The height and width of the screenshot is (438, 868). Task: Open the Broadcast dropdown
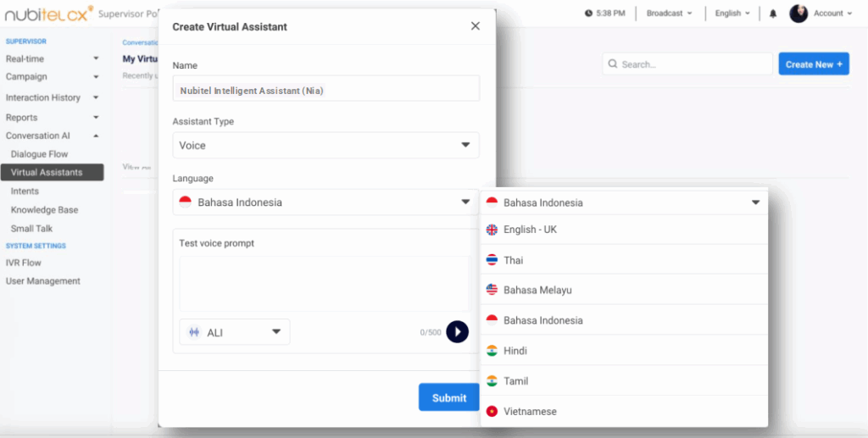[670, 14]
